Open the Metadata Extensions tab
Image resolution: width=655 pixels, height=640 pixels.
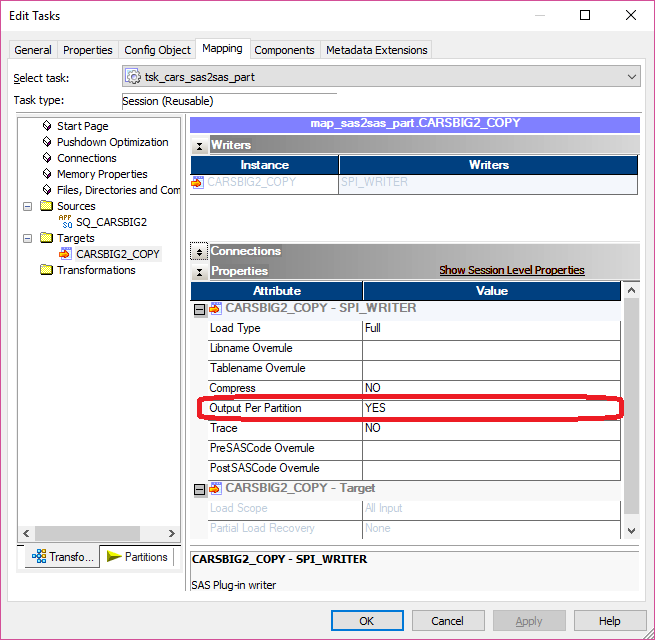point(376,50)
